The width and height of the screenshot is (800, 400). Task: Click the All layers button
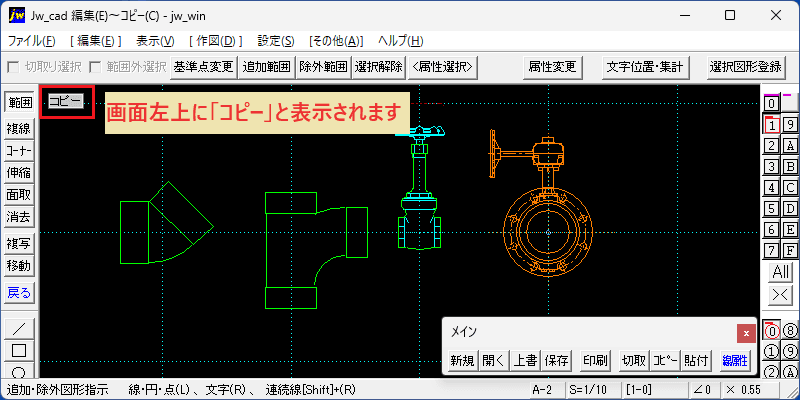[x=781, y=272]
